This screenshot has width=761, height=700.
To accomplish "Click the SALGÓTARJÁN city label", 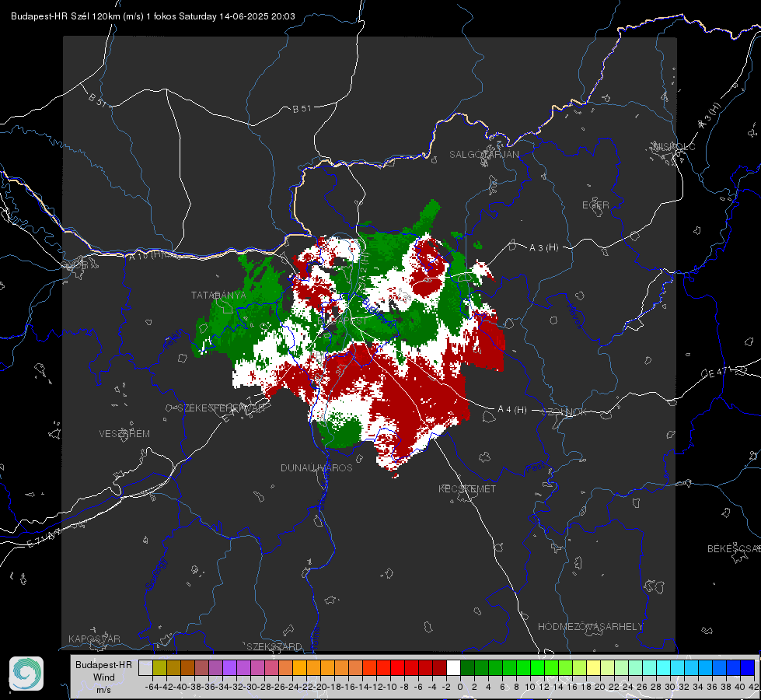I will click(483, 155).
